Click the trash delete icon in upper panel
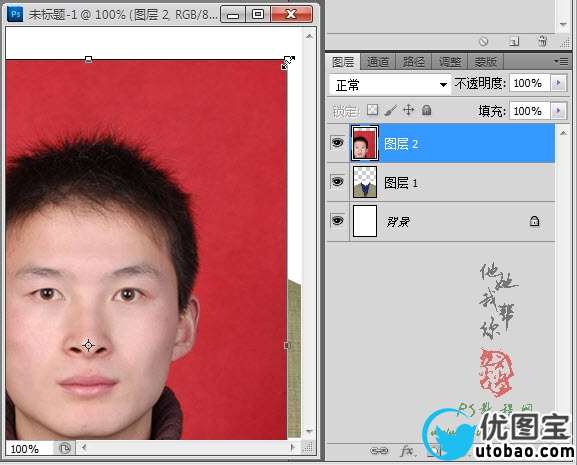The height and width of the screenshot is (465, 577). (x=542, y=41)
